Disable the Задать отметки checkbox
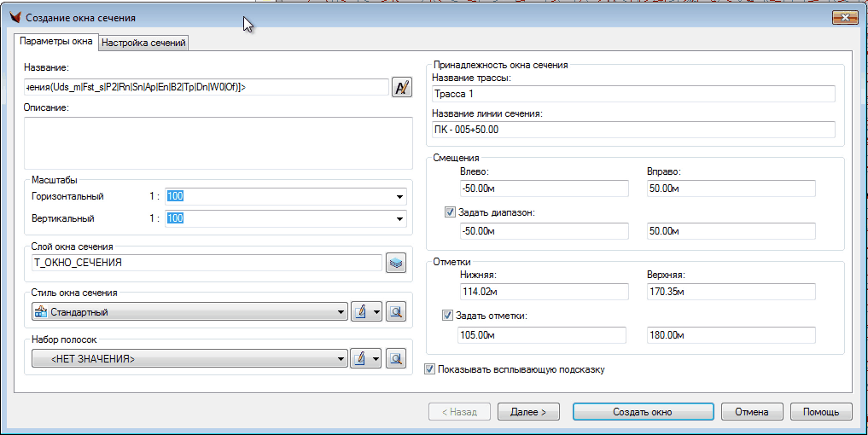Image resolution: width=868 pixels, height=435 pixels. [x=447, y=316]
